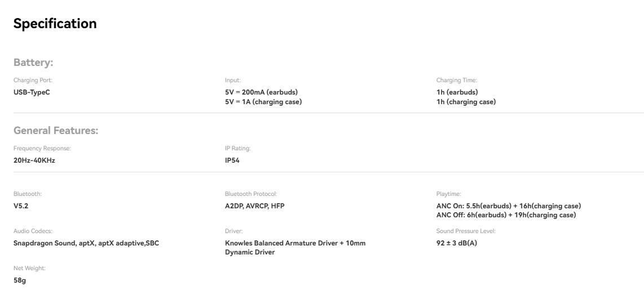Click the 92 ± 3 dB(A) value
Screen dimensions: 644x295
coord(457,243)
